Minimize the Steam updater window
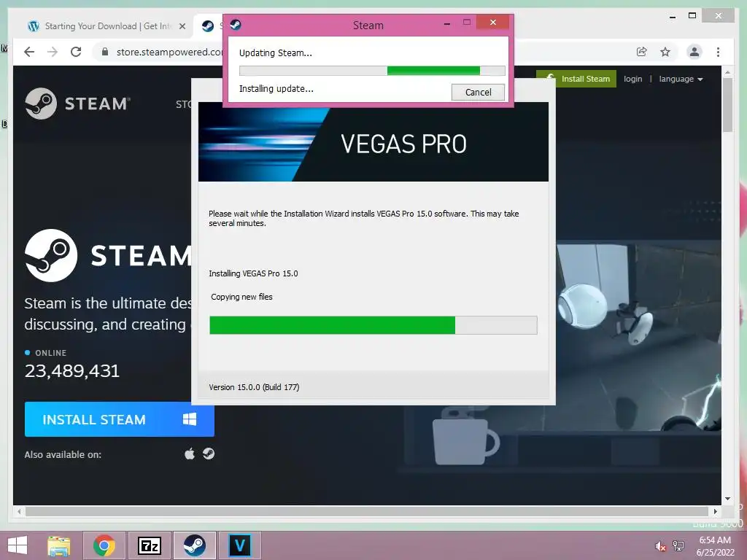Screen dimensions: 747x560 point(447,23)
